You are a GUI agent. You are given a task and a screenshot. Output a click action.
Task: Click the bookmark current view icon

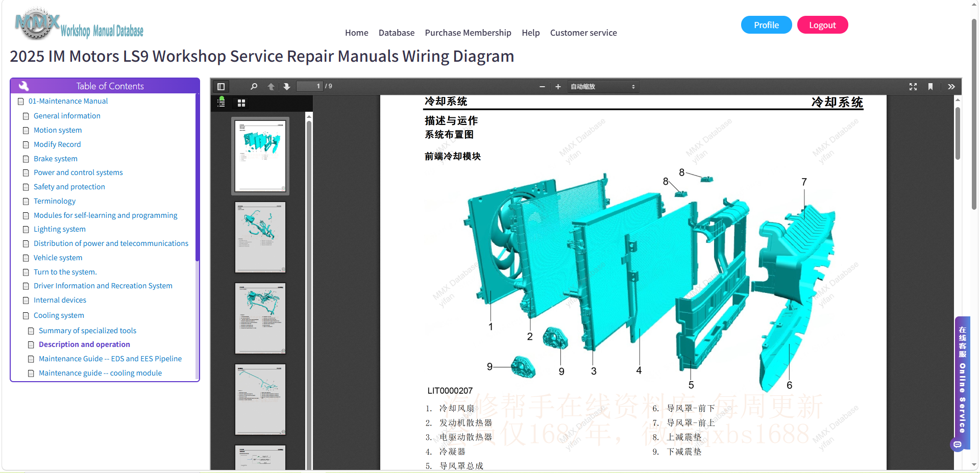tap(930, 87)
